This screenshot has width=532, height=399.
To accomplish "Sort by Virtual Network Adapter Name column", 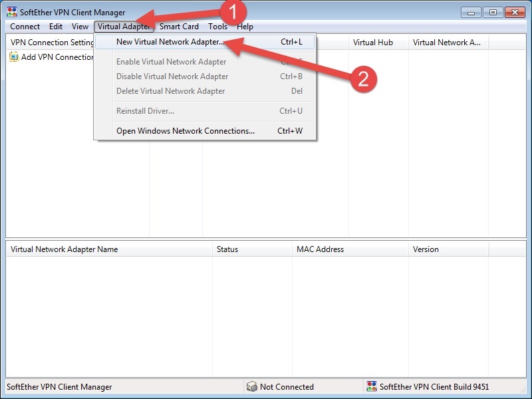I will tap(109, 249).
